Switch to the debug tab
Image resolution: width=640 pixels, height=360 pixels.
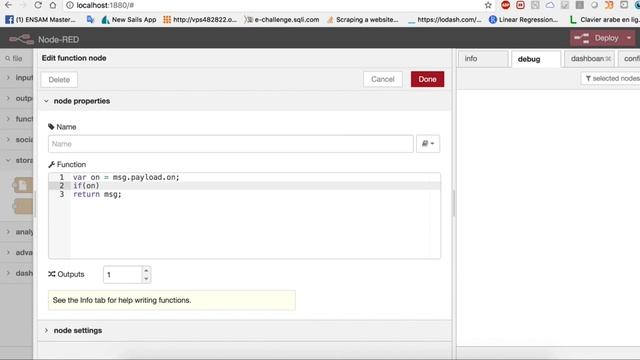tap(536, 59)
